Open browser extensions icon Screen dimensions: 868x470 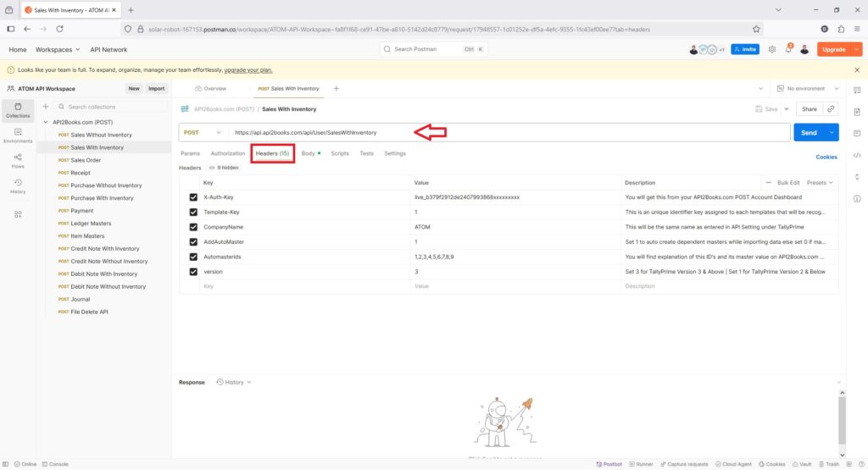(841, 30)
